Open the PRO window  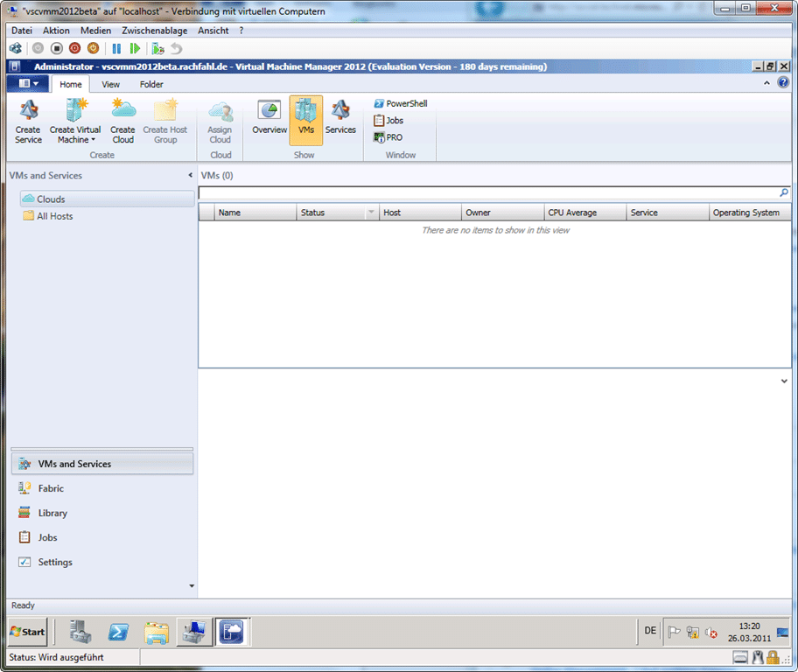point(388,137)
